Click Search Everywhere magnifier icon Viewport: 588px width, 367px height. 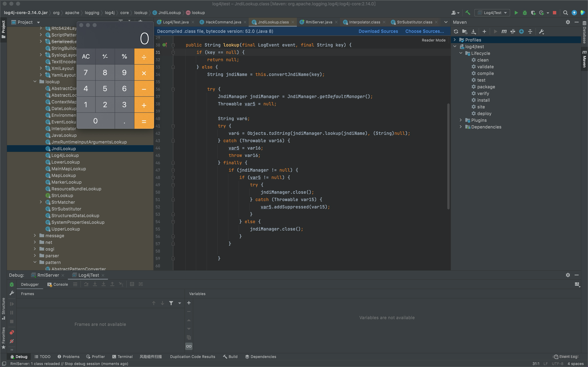tap(565, 13)
